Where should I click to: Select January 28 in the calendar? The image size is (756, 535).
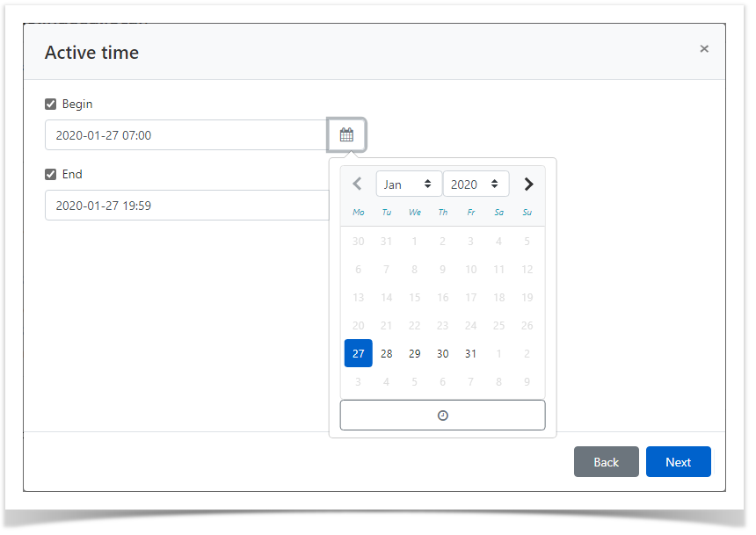(386, 353)
